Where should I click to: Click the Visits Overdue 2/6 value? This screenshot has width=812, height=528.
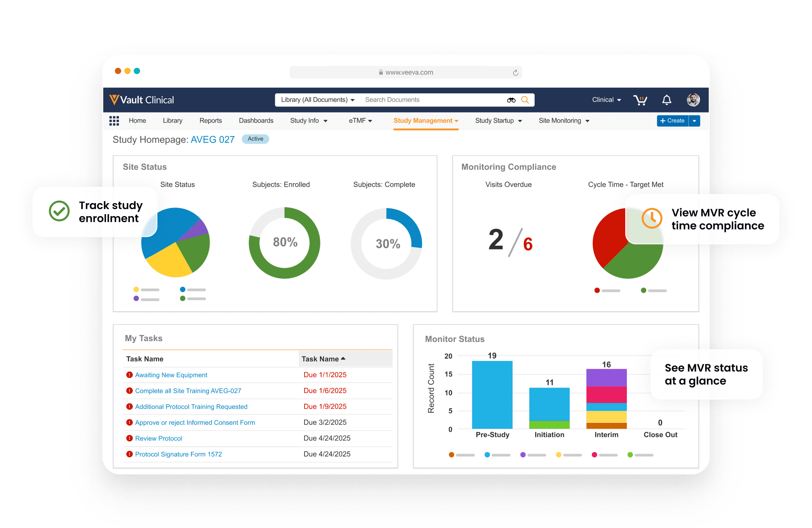[510, 242]
